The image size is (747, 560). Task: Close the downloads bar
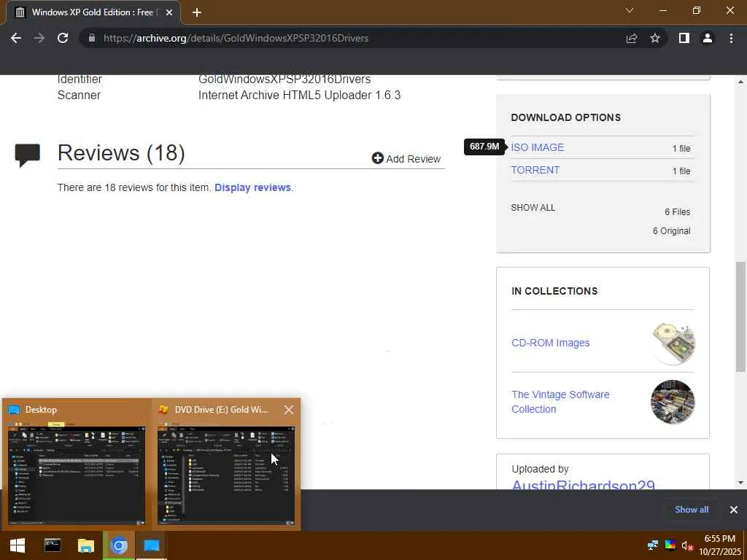pos(734,510)
